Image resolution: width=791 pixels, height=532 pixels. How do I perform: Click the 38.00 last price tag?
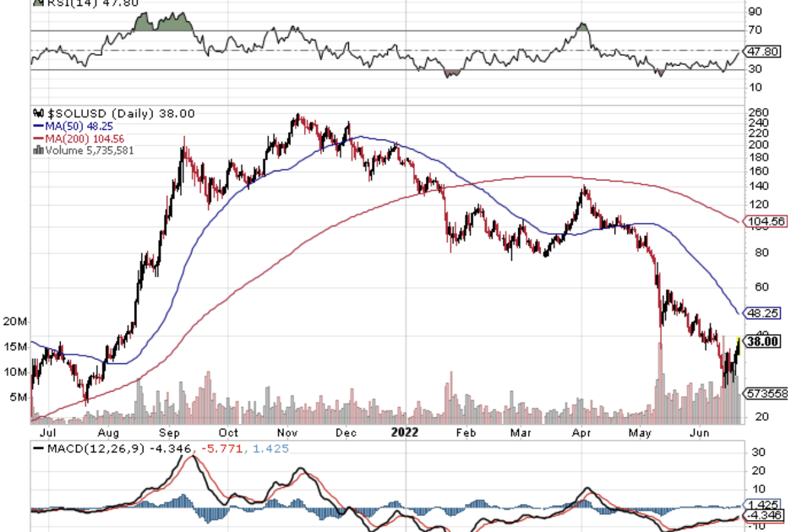coord(765,341)
